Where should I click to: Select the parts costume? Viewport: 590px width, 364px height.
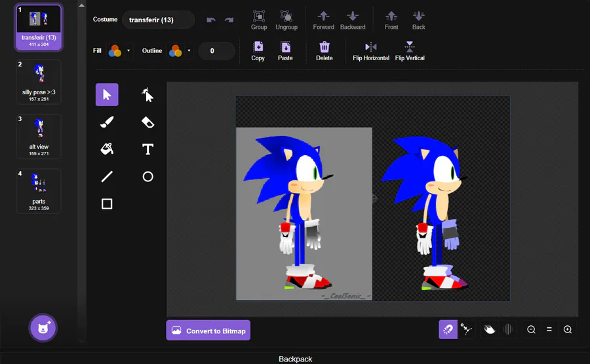(39, 191)
